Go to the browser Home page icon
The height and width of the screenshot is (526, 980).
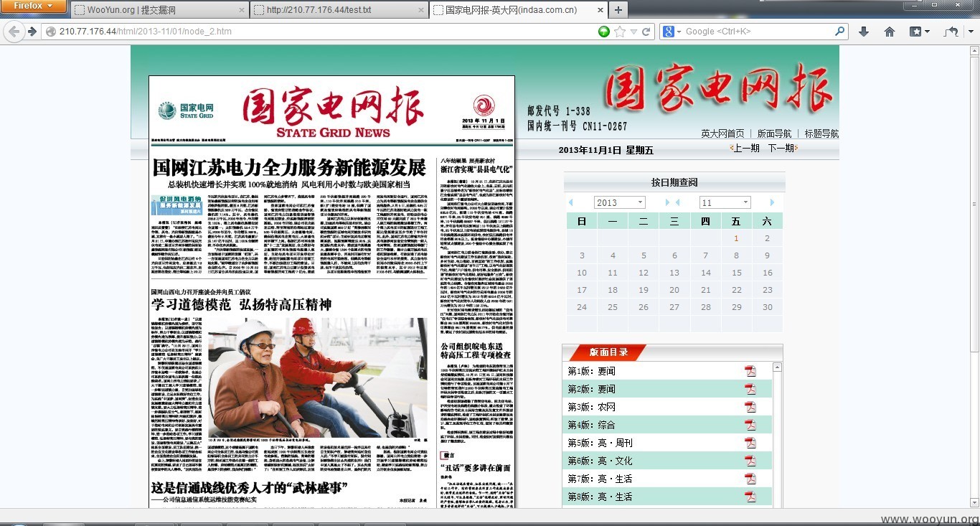(x=890, y=32)
